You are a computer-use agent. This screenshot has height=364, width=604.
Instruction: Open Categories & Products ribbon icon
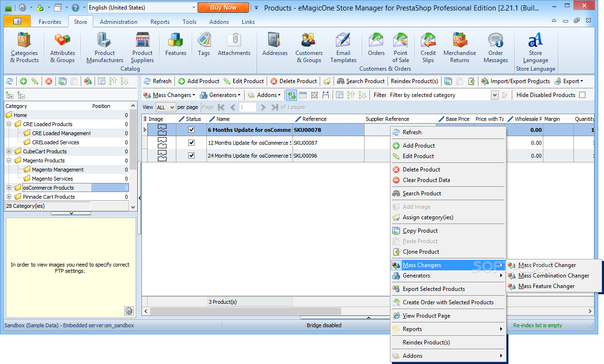[24, 47]
